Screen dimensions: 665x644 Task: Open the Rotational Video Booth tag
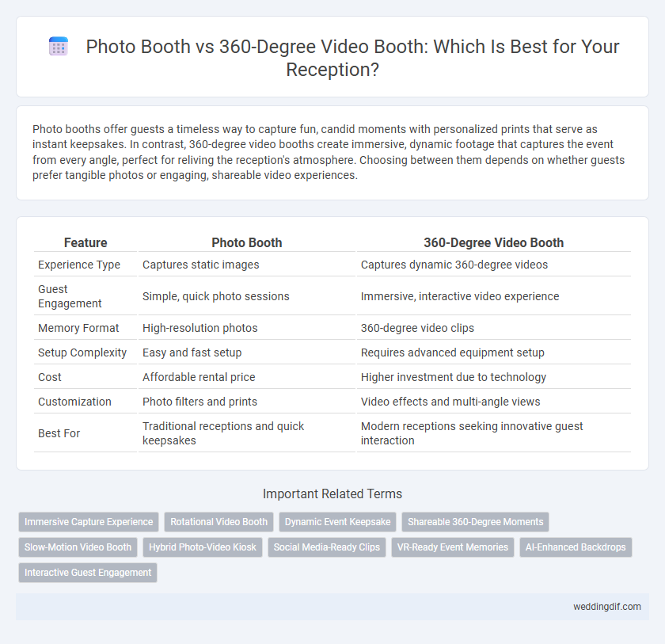click(218, 522)
